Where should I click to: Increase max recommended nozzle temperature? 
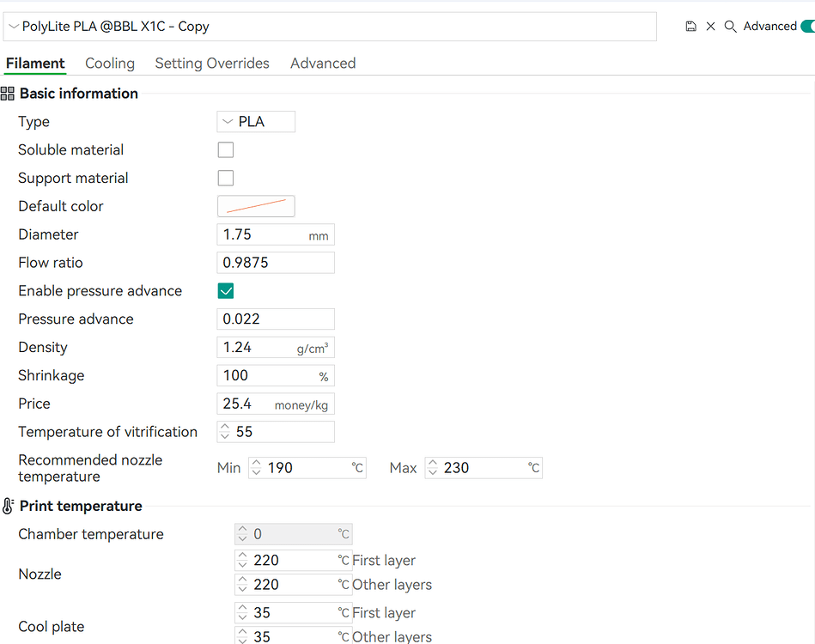[x=433, y=464]
